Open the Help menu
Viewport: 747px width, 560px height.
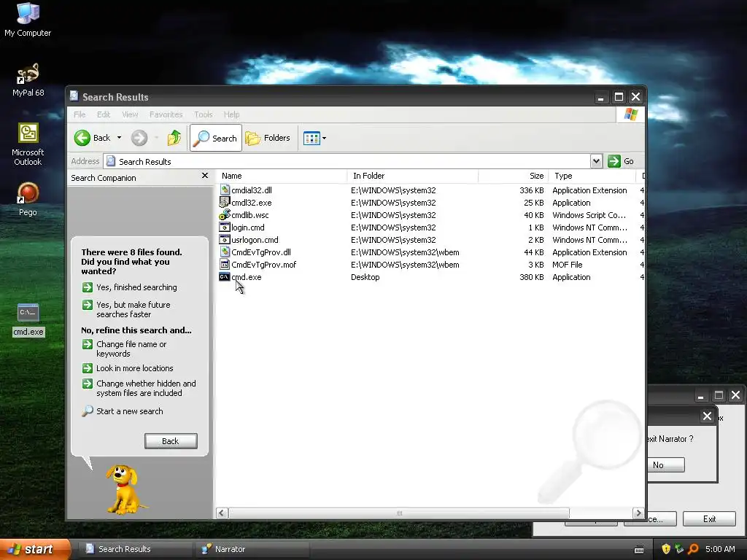click(x=231, y=114)
